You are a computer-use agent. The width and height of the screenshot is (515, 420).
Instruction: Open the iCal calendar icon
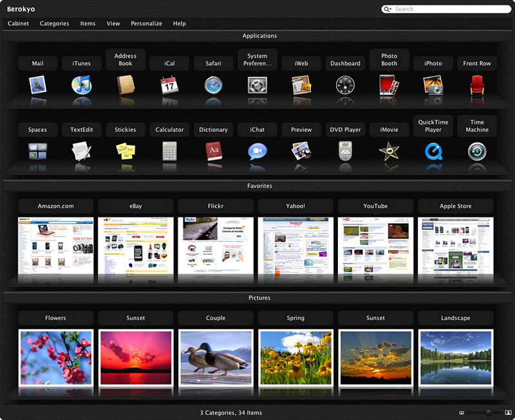click(169, 85)
